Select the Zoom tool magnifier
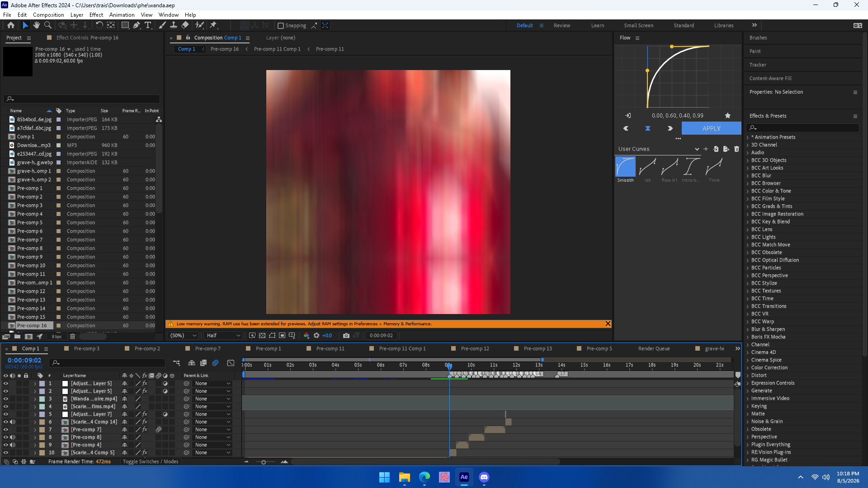Screen dimensions: 868x488 tap(47, 25)
